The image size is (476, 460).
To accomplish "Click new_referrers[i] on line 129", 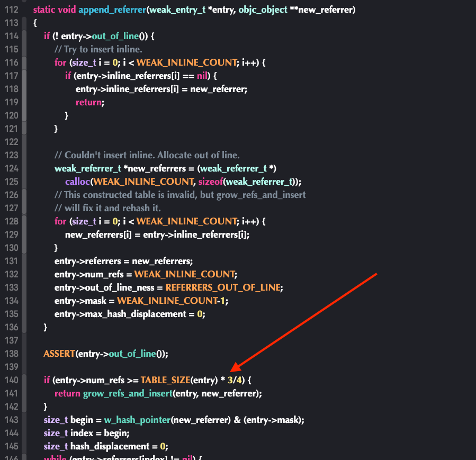I will pyautogui.click(x=98, y=234).
